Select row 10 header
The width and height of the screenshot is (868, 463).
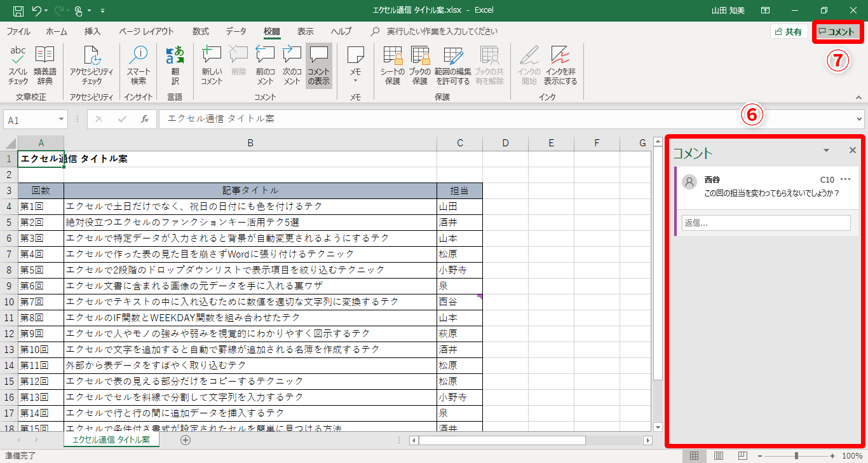coord(9,301)
